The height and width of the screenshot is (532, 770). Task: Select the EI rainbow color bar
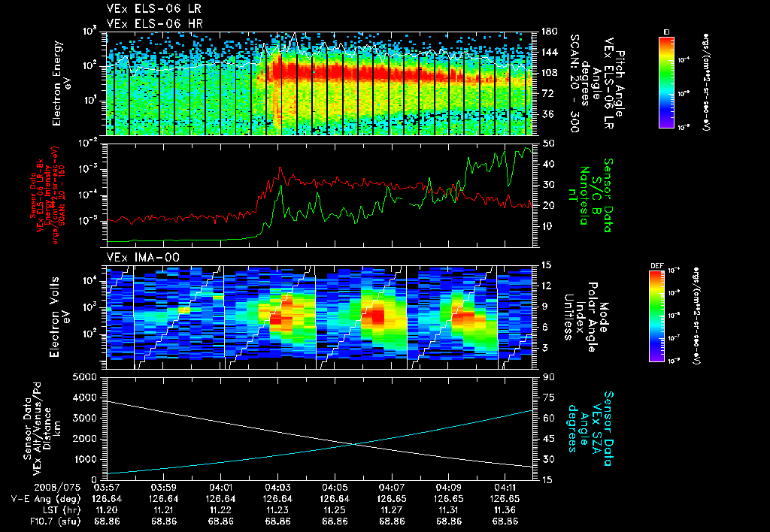coord(666,82)
